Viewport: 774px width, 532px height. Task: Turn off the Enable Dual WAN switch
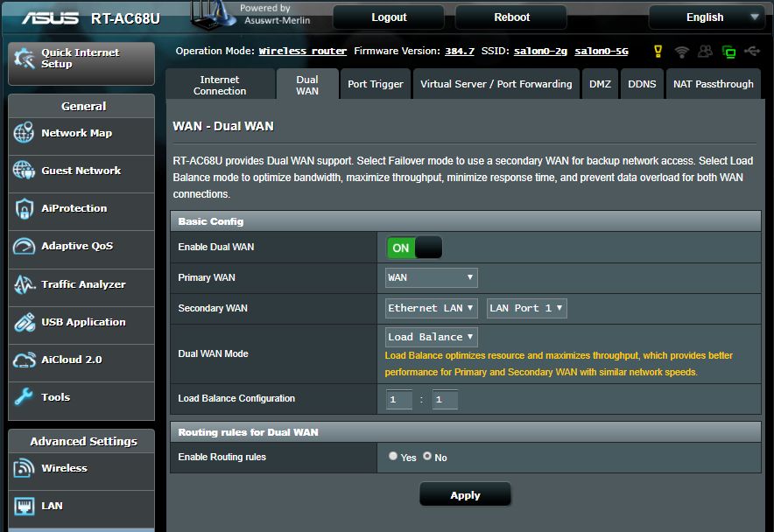click(x=413, y=248)
